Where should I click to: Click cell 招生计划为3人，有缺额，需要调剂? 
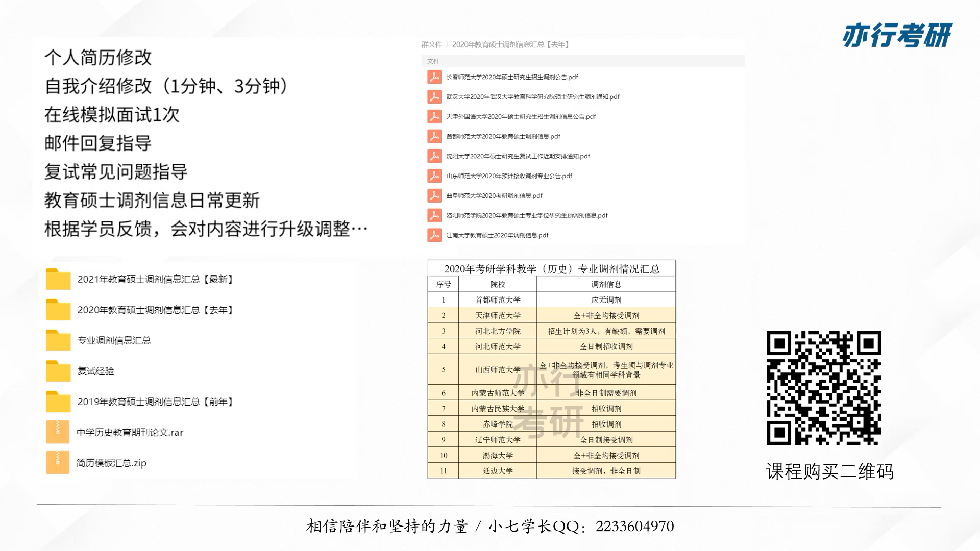coord(606,331)
